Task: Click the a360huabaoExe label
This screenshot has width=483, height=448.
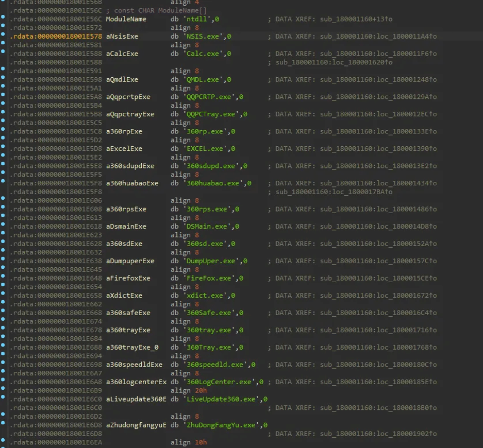Action: pyautogui.click(x=132, y=183)
